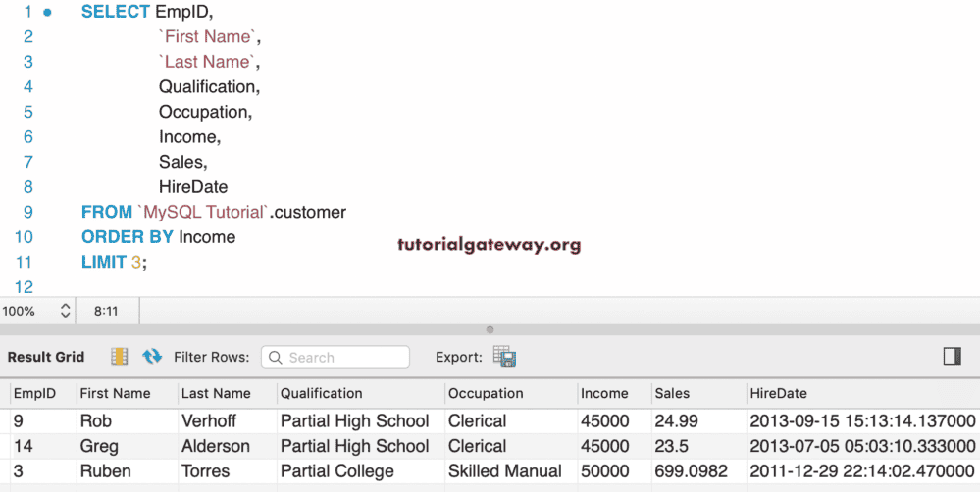Click `MySQL Tutorial` schema name in editor

(x=203, y=213)
